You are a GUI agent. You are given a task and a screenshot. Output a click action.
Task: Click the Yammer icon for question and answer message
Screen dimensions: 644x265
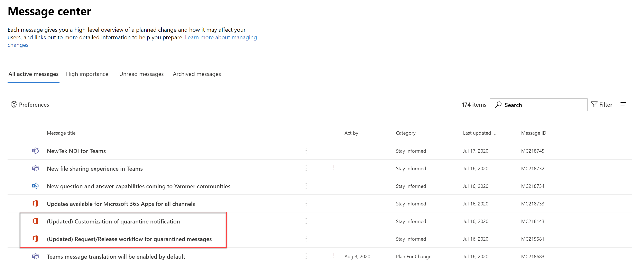click(35, 186)
